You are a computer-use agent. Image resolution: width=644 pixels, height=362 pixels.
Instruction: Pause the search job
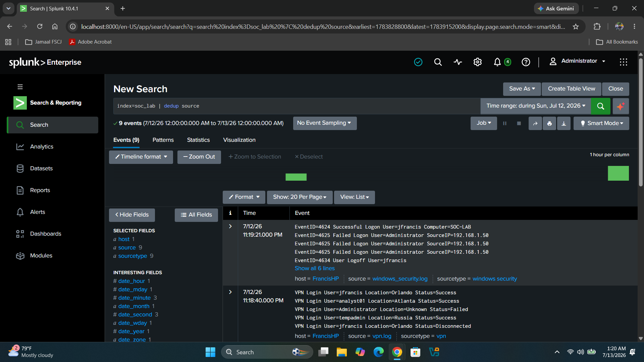[504, 123]
